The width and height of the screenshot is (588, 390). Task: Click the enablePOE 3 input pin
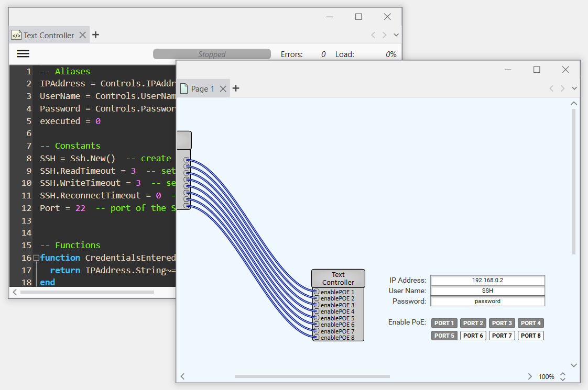pyautogui.click(x=317, y=305)
